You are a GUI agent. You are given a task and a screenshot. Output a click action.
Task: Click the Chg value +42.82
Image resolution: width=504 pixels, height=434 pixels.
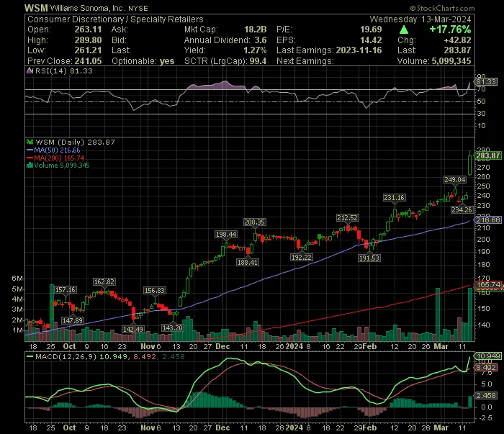click(x=457, y=40)
